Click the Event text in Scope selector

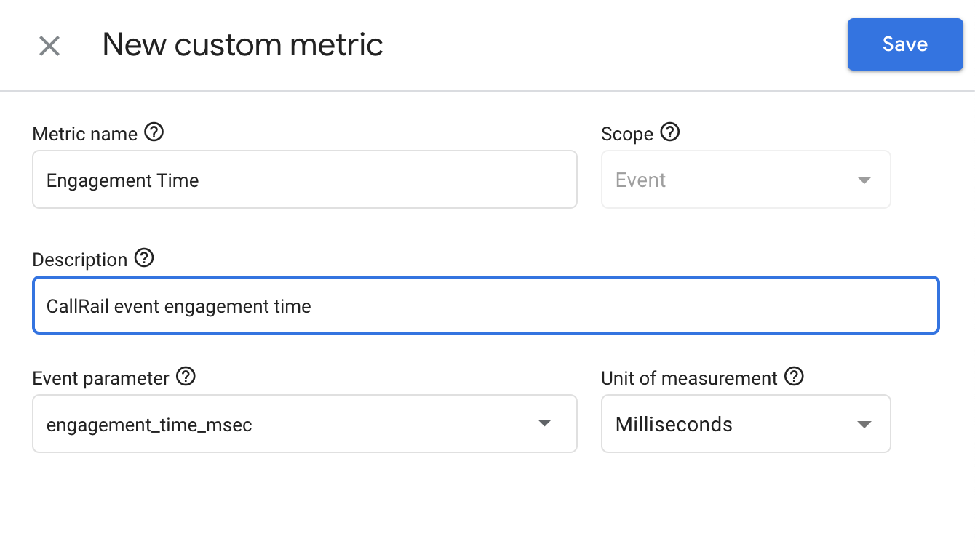pos(640,180)
